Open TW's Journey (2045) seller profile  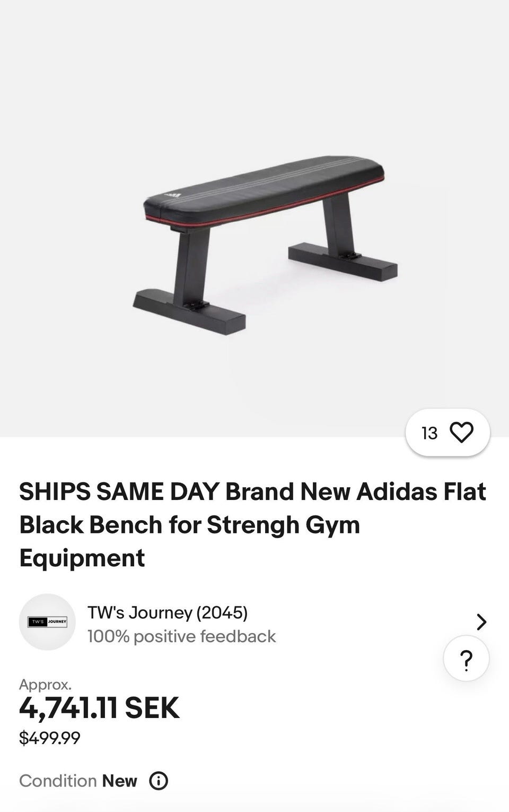point(168,612)
